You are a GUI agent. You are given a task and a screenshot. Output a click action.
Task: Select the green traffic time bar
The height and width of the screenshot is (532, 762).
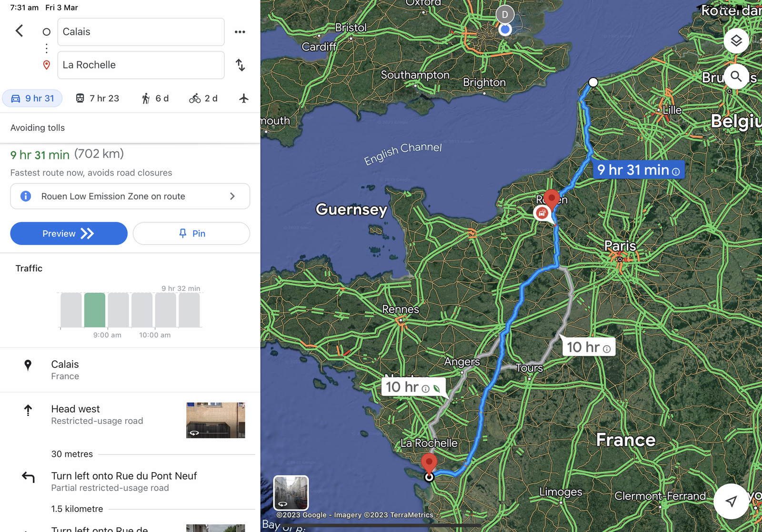[x=95, y=310]
